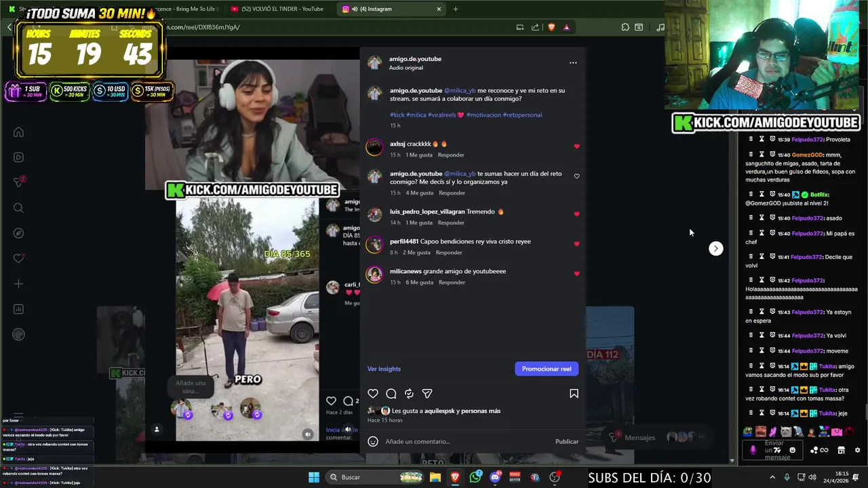Click the Buscar taskbar search box
Screen dimensions: 868x488
point(375,477)
